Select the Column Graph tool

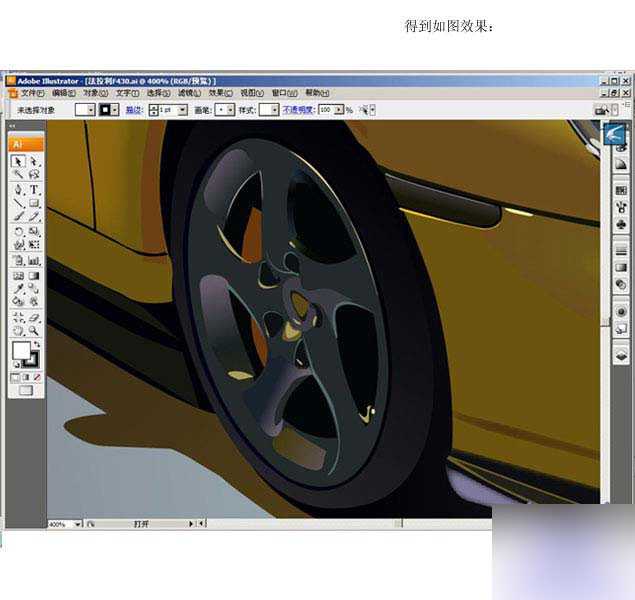pyautogui.click(x=34, y=261)
